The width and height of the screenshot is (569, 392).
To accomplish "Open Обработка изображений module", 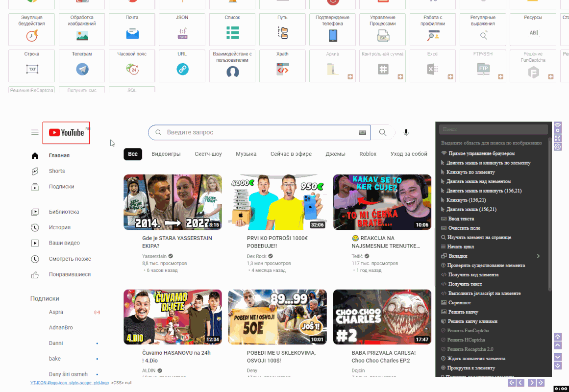I will (82, 29).
